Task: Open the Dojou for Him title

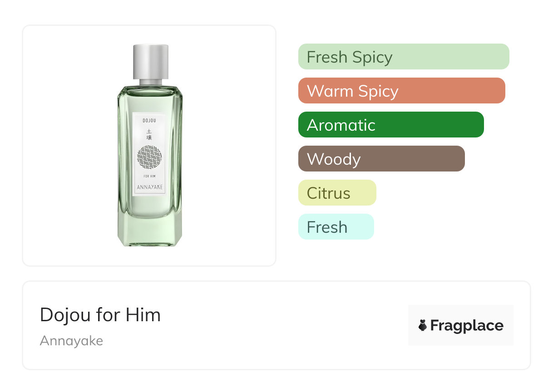Action: 100,315
